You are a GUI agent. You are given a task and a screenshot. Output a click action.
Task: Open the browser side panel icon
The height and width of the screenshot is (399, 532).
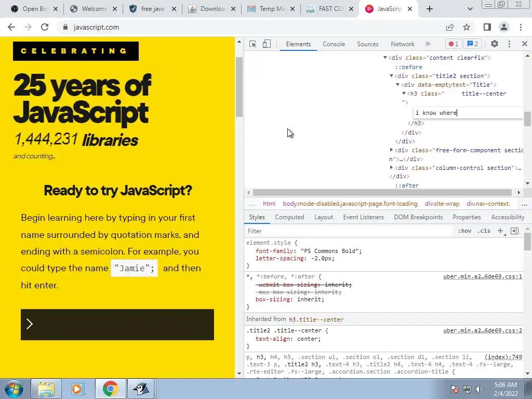point(487,27)
